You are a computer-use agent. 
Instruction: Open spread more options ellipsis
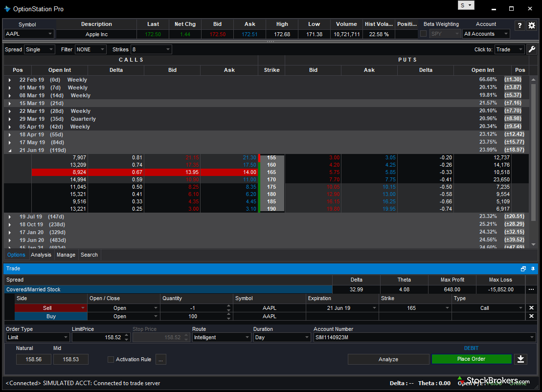tap(531, 289)
